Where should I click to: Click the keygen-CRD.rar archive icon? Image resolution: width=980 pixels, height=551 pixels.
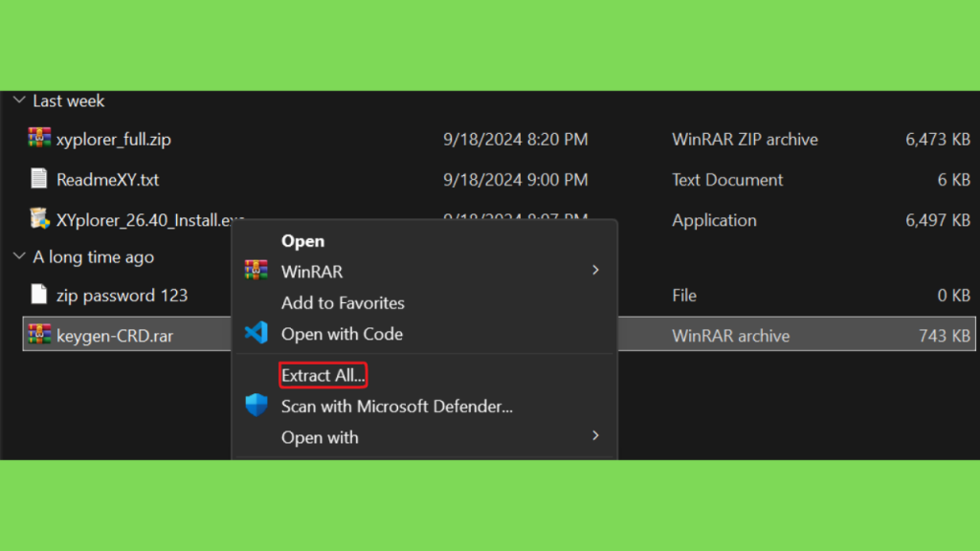(x=39, y=334)
